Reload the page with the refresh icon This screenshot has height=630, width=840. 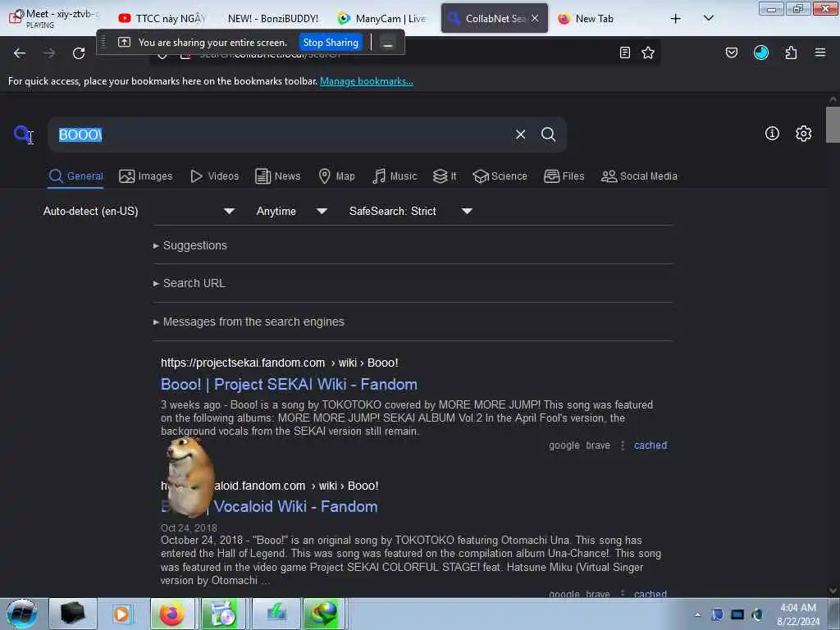(79, 53)
